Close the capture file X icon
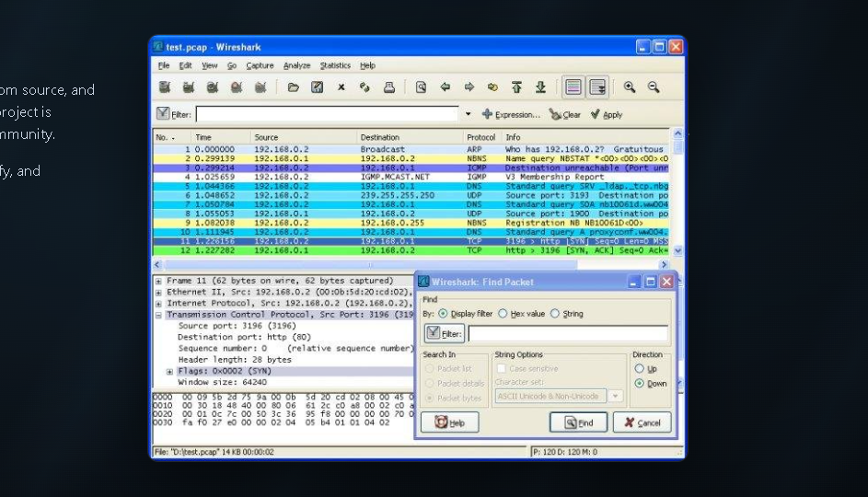 (341, 87)
